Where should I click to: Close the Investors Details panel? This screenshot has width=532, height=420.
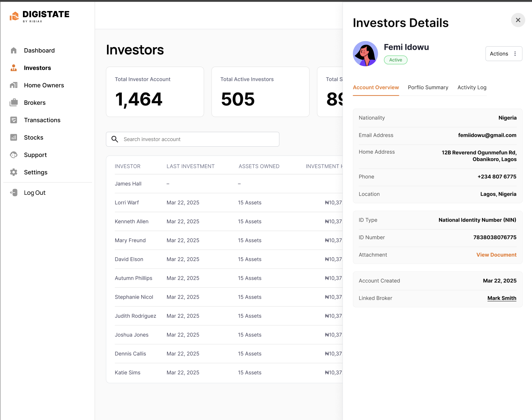pyautogui.click(x=518, y=20)
